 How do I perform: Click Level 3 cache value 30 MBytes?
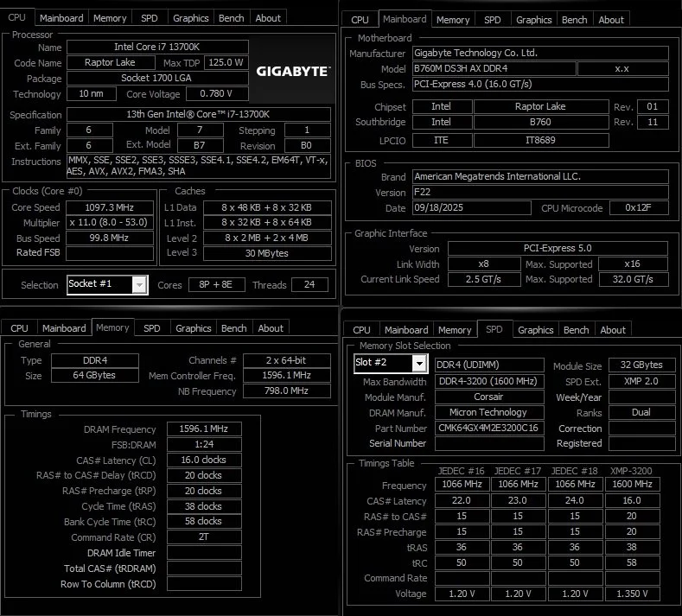click(x=267, y=253)
